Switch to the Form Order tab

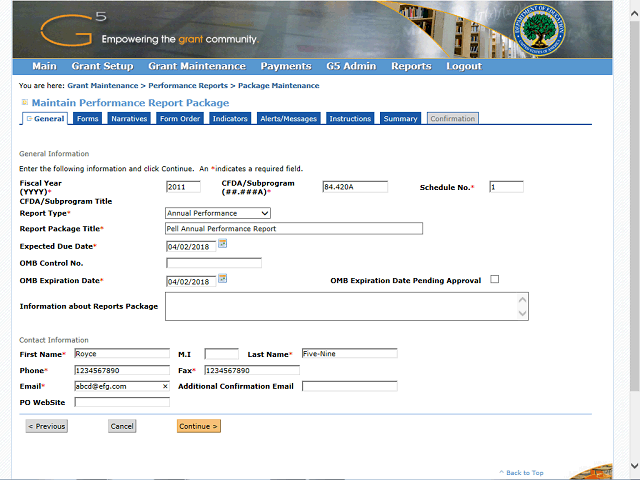tap(180, 118)
